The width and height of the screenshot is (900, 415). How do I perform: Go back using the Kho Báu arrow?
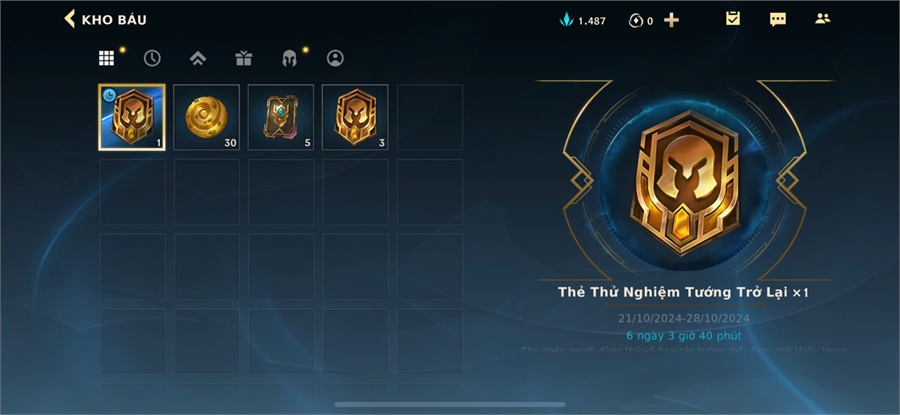(69, 19)
